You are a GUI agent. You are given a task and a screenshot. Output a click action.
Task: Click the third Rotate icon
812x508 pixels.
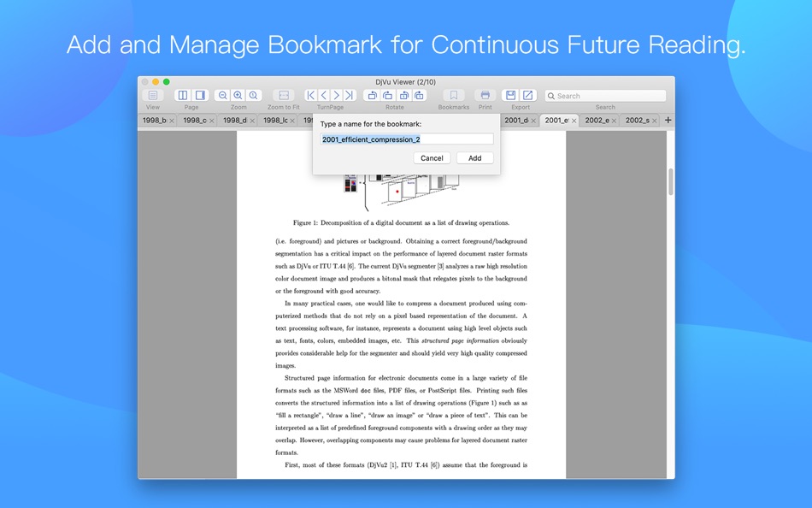(x=403, y=96)
